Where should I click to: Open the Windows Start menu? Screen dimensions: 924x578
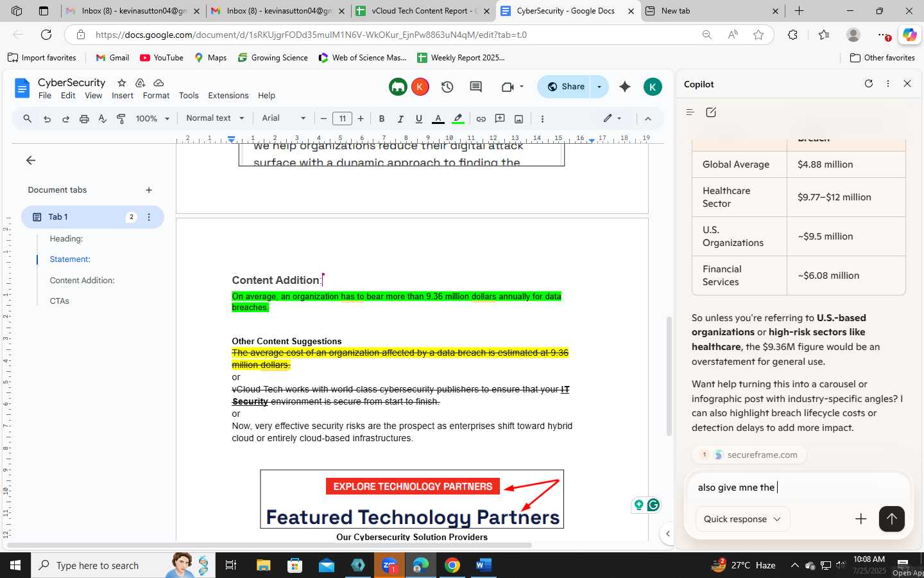(x=15, y=565)
